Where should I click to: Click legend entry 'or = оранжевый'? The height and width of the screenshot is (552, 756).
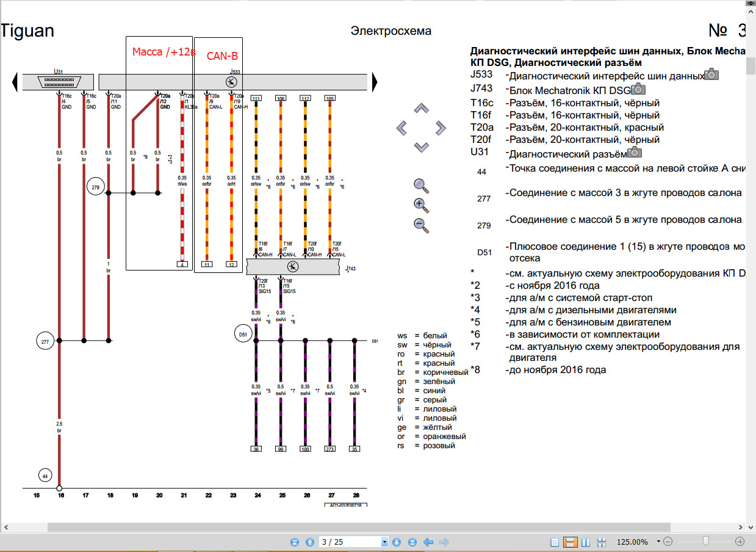point(431,436)
